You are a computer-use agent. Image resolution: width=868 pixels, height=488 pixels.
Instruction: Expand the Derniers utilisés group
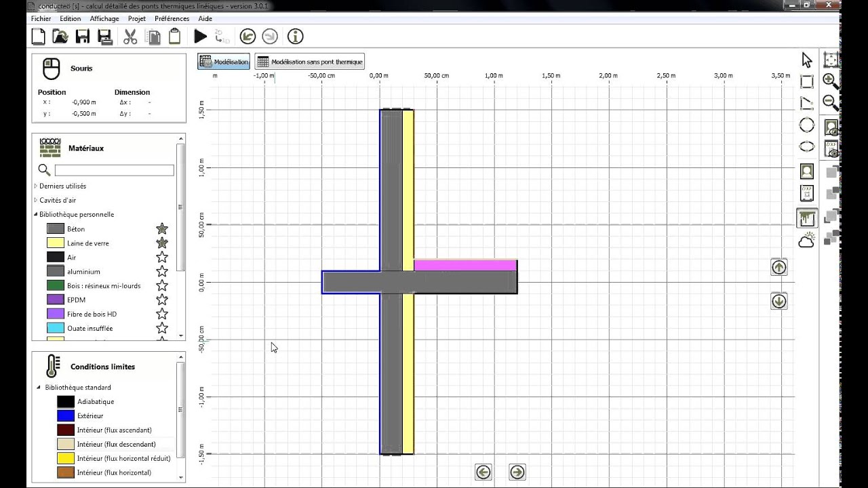pyautogui.click(x=35, y=186)
